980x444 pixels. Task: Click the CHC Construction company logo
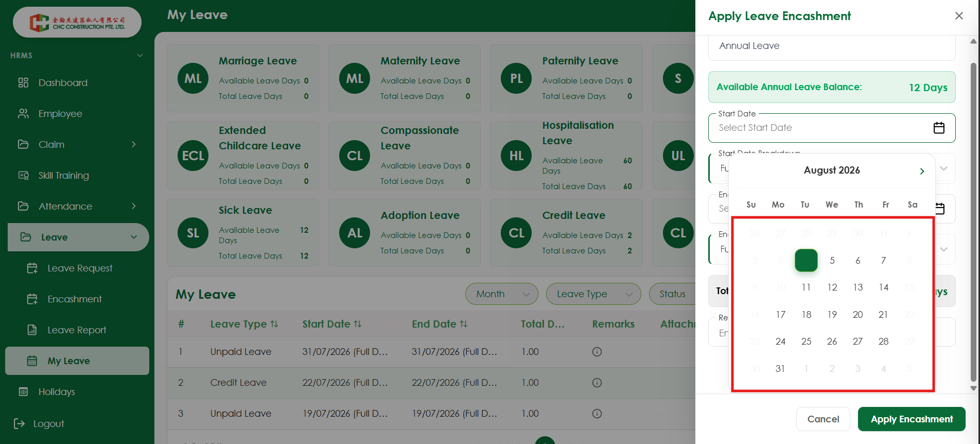[x=77, y=22]
